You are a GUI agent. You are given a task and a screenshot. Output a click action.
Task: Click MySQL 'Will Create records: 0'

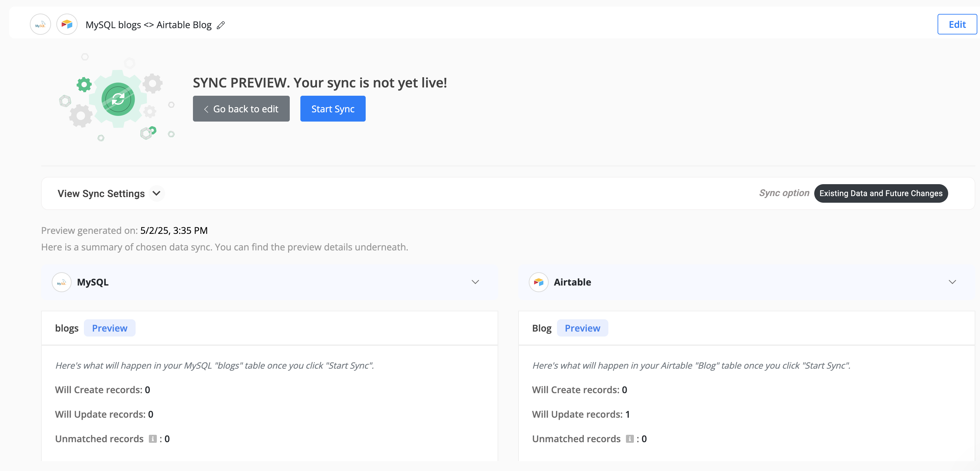103,390
